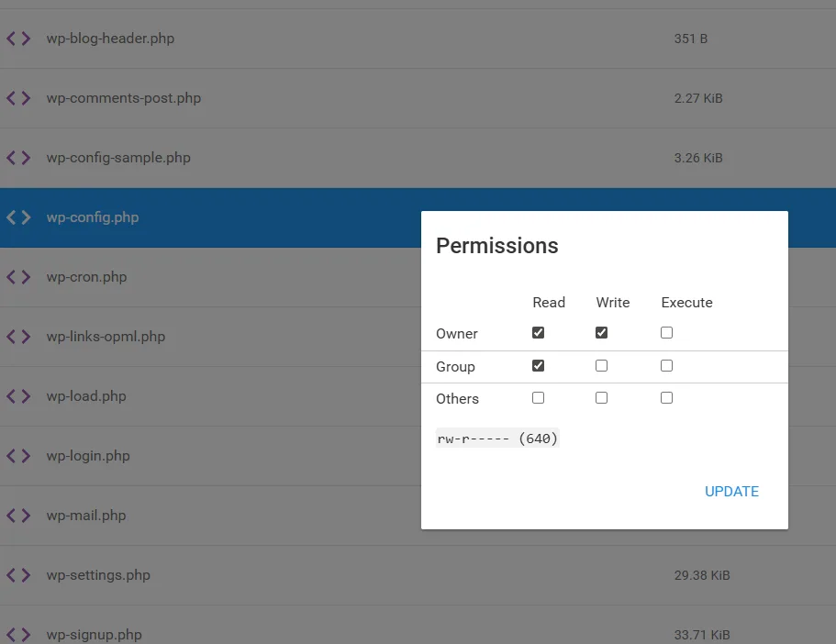Select the wp-blog-header.php file name
This screenshot has width=836, height=644.
click(110, 39)
